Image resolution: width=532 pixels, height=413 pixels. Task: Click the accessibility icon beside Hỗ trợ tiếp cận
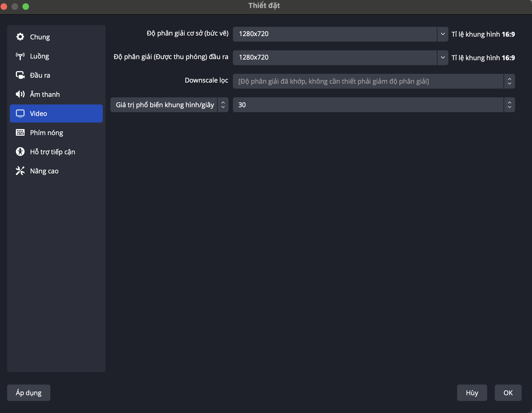point(20,152)
